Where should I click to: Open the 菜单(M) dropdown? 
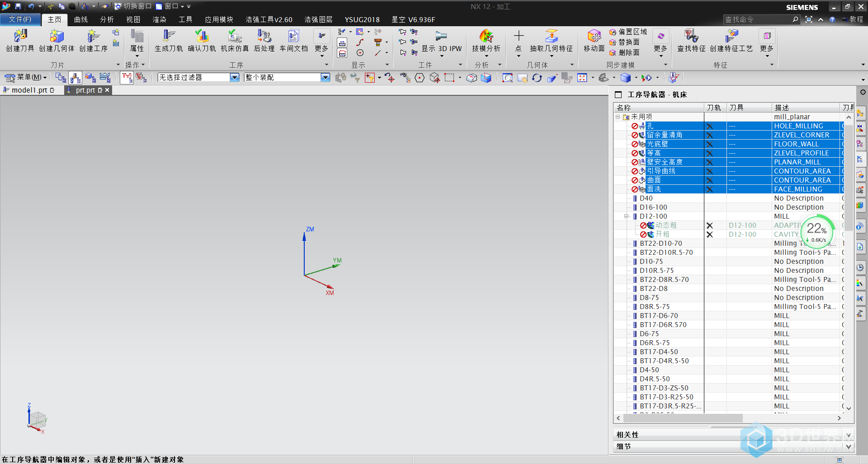point(26,78)
